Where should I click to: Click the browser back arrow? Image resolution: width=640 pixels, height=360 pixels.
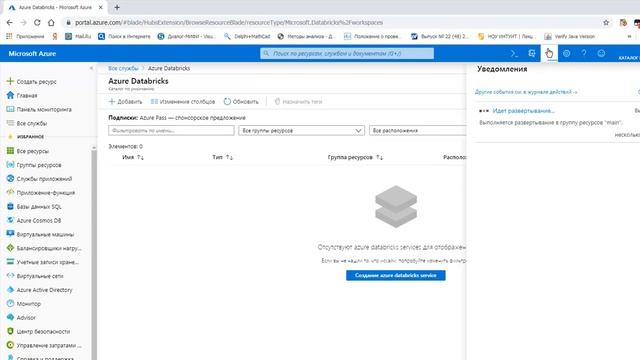pyautogui.click(x=10, y=22)
